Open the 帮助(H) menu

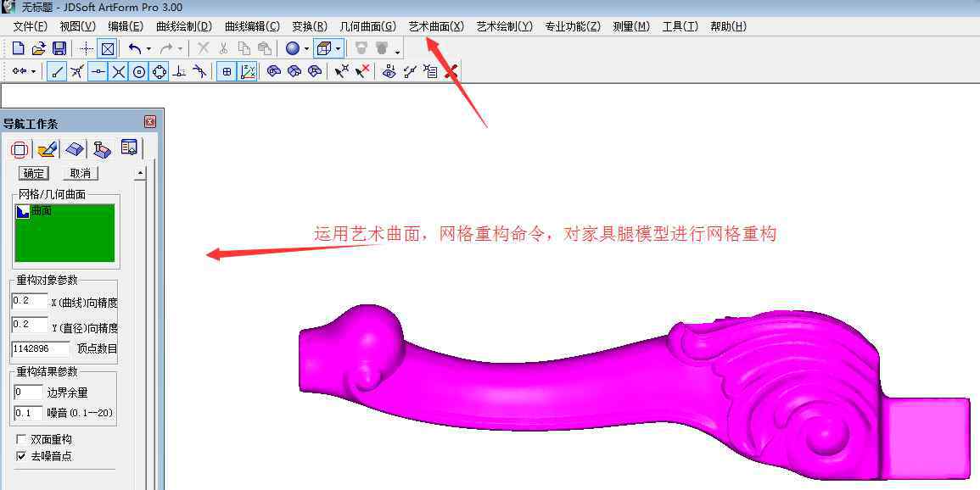(x=728, y=26)
